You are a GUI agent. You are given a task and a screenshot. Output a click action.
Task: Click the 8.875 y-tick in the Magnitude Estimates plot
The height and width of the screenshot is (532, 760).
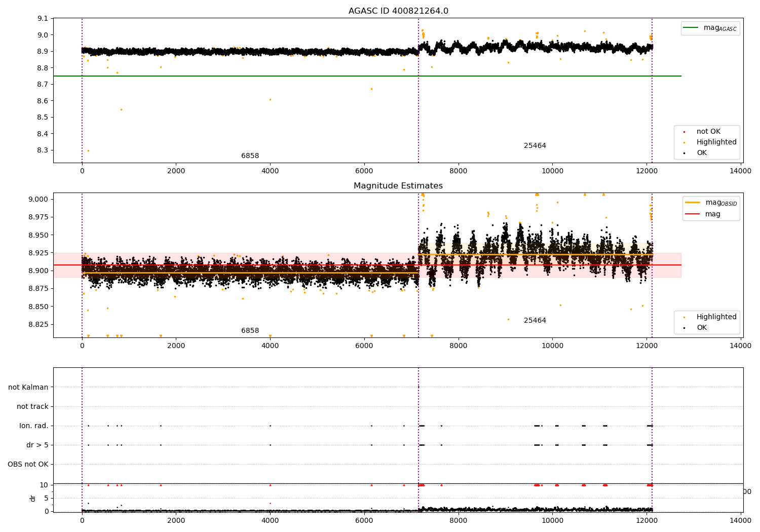pos(39,289)
